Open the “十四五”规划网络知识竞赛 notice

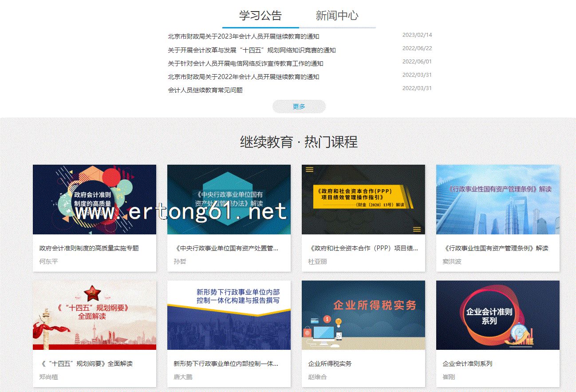pyautogui.click(x=252, y=50)
